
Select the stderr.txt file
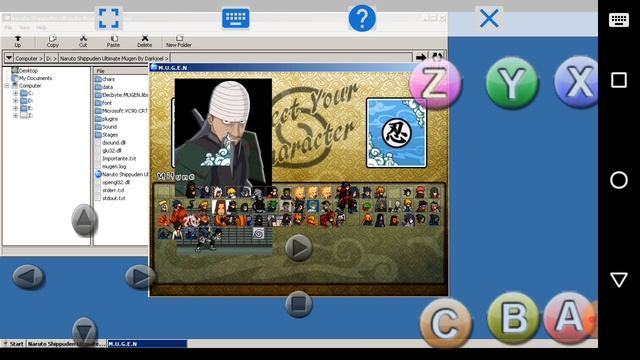tap(110, 190)
